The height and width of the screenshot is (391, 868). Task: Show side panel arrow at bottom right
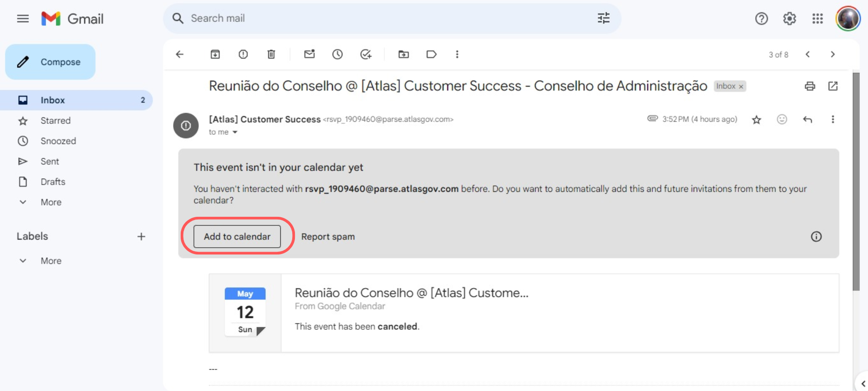point(863,384)
